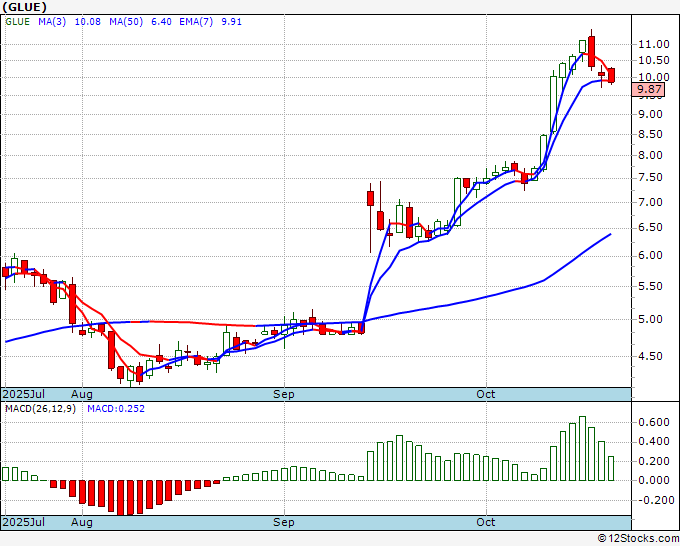Click the 7.00 price axis label
The image size is (680, 546).
651,203
